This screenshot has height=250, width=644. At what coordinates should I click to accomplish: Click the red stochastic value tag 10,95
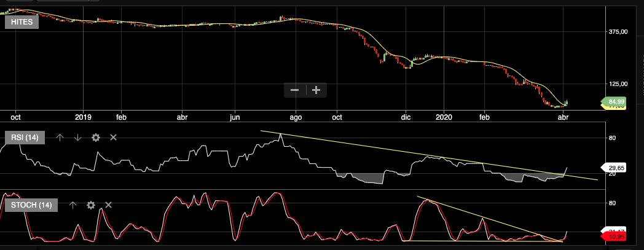coord(616,236)
